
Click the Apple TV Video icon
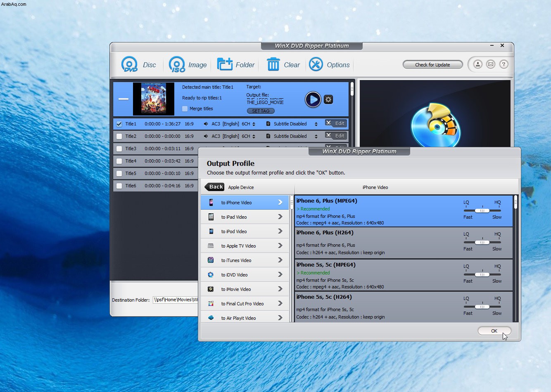click(x=211, y=246)
